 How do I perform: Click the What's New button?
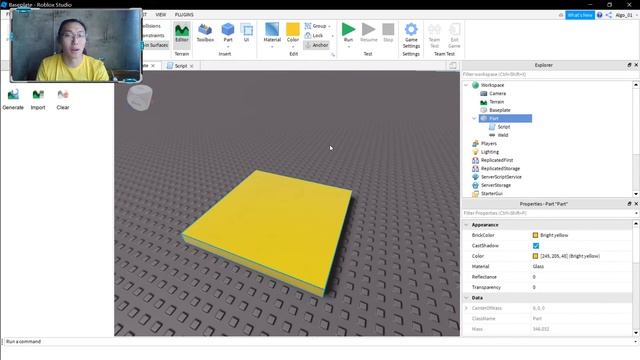tap(580, 15)
